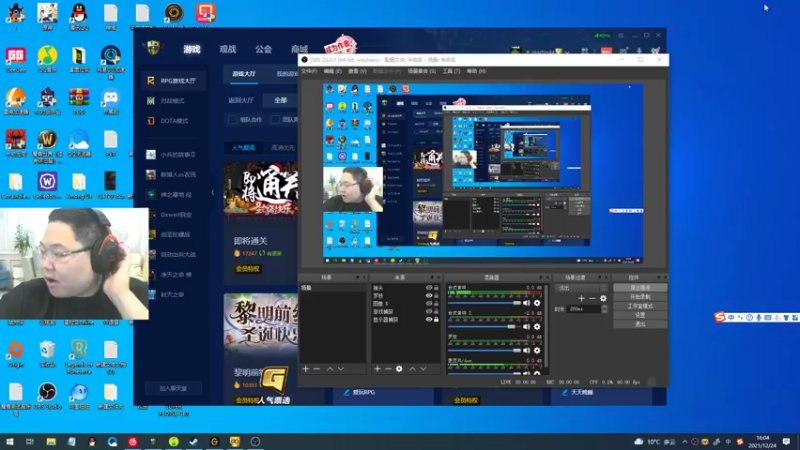Screen dimensions: 800x450
Task: Open the scene transition type dropdown
Action: pyautogui.click(x=581, y=288)
